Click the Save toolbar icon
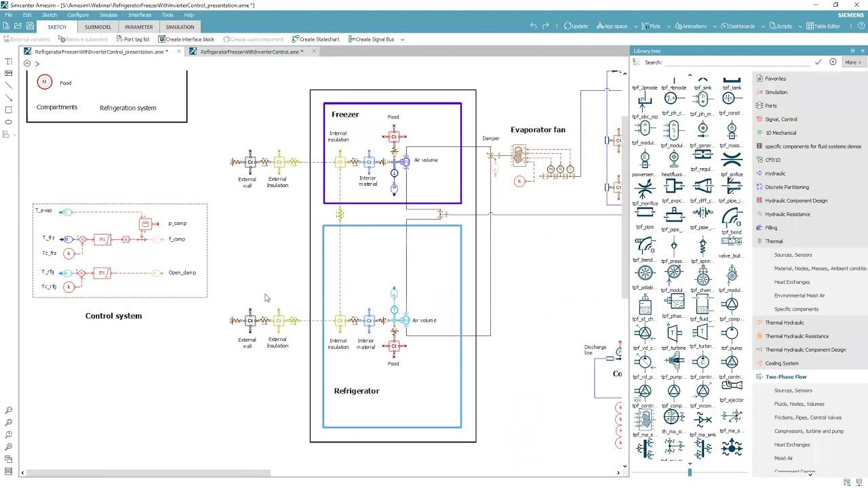 click(30, 26)
